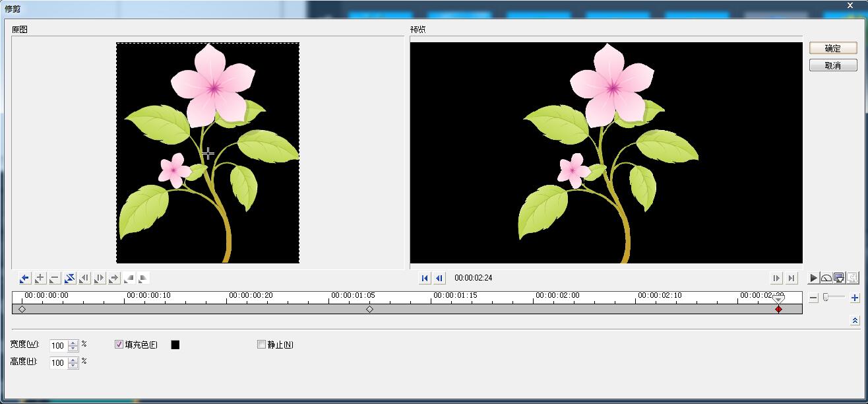Click the 00:00:00:10 mark on the ruler
This screenshot has height=404, width=868.
[x=148, y=295]
